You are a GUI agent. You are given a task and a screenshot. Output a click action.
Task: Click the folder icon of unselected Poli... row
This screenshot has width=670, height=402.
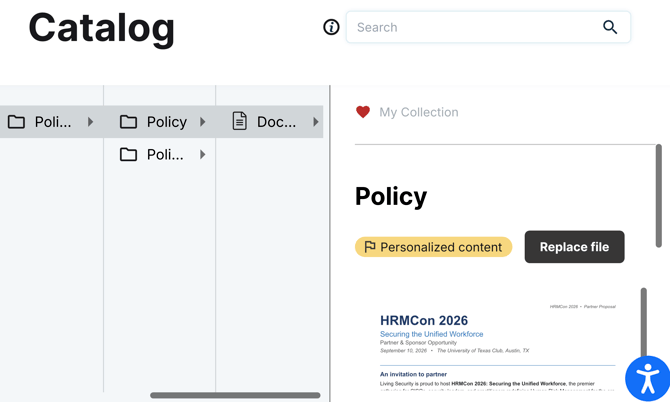128,154
